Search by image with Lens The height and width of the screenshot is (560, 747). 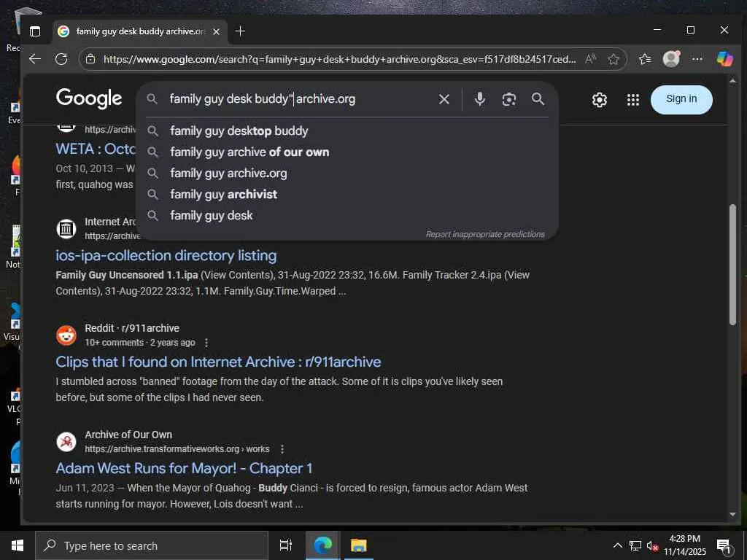coord(508,99)
